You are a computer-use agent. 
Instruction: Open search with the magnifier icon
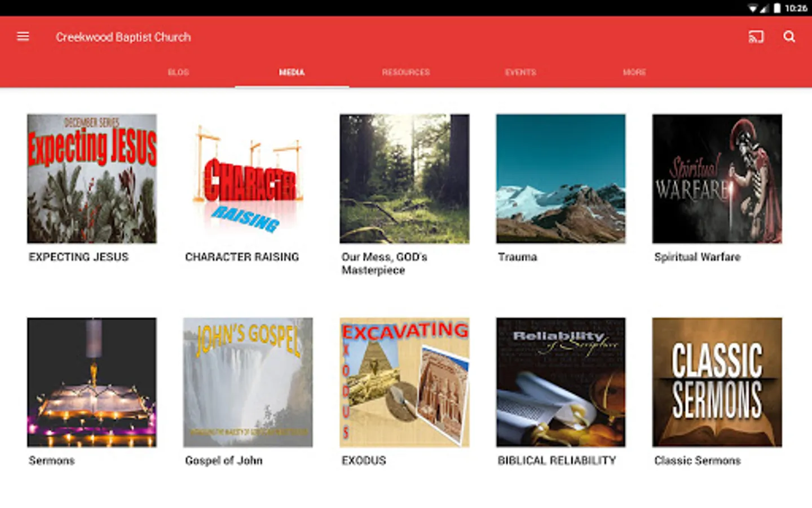[x=789, y=37]
